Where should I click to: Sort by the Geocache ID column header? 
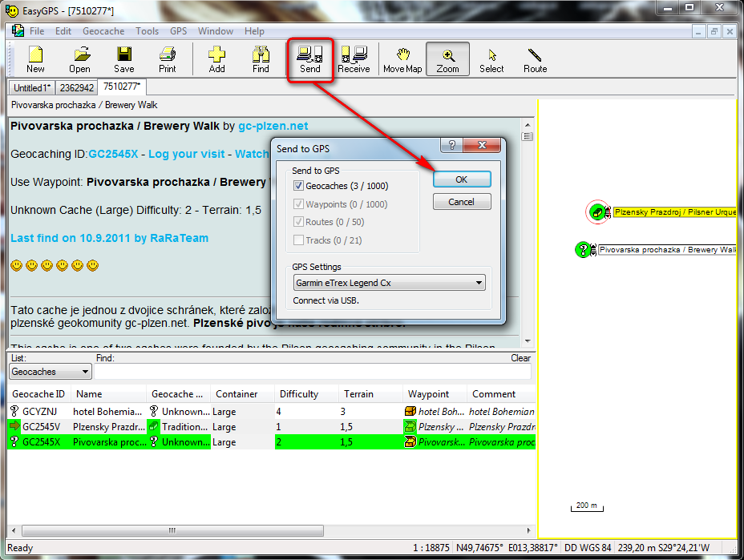pos(39,394)
